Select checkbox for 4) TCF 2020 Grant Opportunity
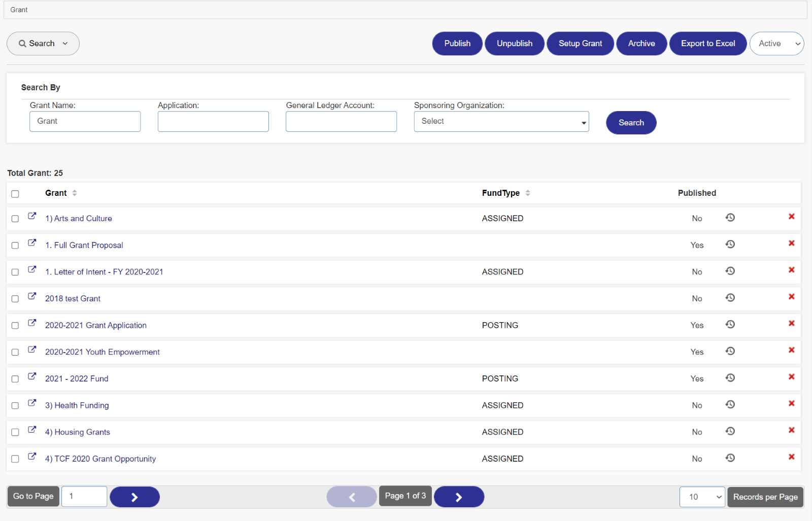 click(15, 459)
